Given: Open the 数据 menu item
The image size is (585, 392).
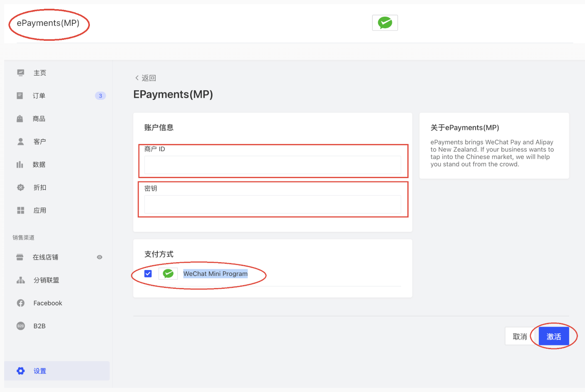Looking at the screenshot, I should (39, 164).
